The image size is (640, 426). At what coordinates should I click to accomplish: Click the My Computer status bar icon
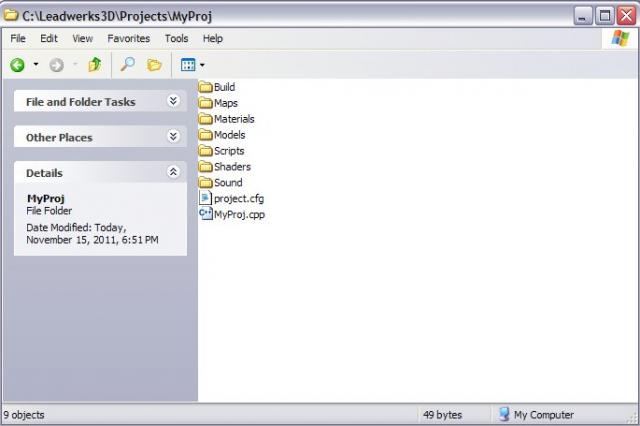click(x=504, y=414)
